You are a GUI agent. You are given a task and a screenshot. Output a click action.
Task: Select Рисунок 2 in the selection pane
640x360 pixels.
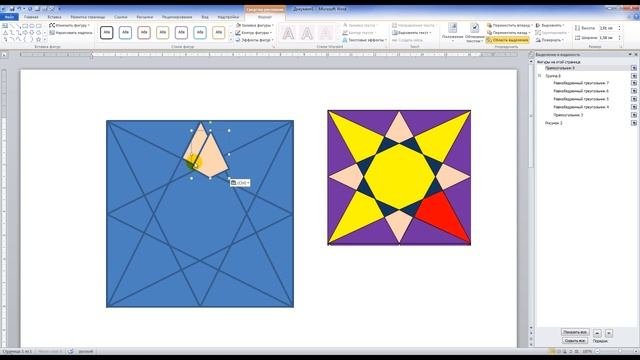[554, 123]
